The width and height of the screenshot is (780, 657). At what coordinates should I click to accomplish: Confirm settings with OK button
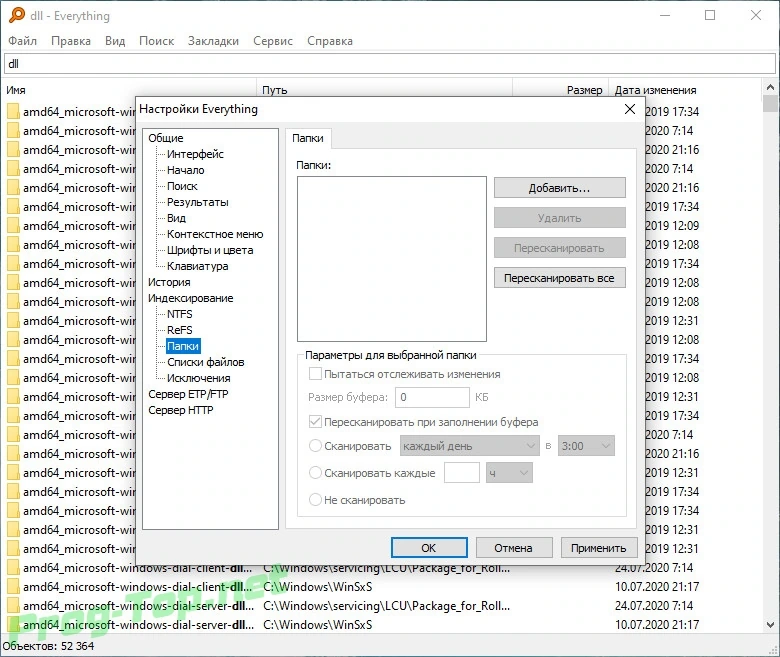point(429,548)
